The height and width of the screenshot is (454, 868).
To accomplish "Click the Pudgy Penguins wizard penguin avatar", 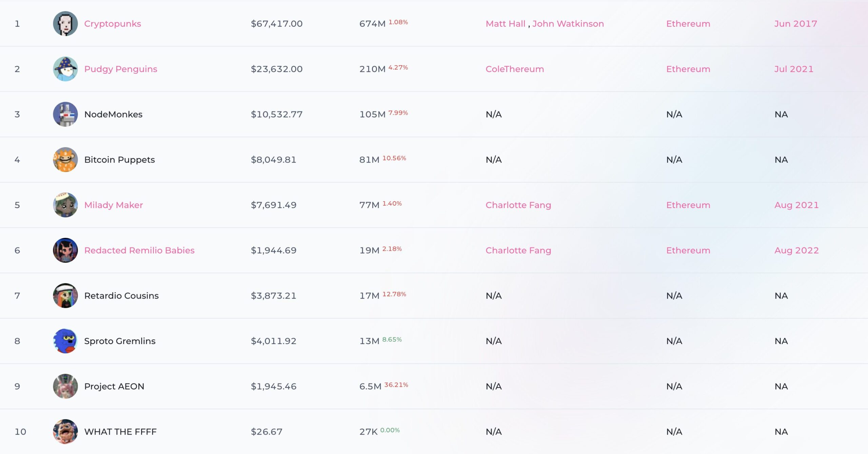I will click(65, 69).
